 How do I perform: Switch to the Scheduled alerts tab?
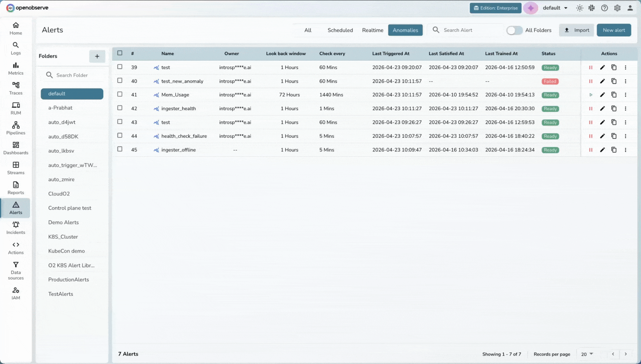pyautogui.click(x=340, y=30)
